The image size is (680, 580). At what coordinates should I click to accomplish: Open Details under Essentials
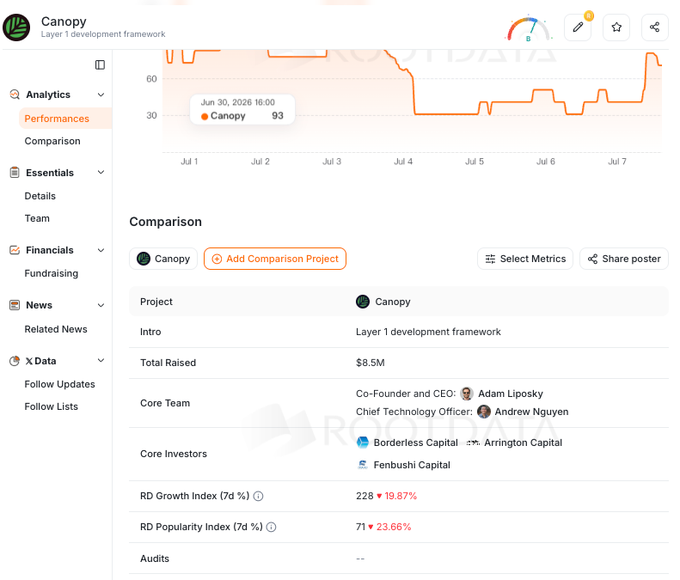tap(40, 196)
